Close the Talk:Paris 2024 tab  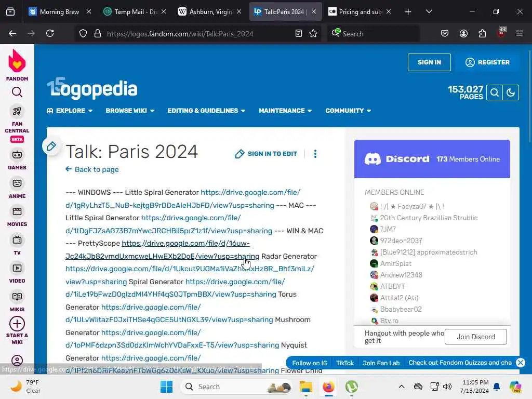pos(314,12)
